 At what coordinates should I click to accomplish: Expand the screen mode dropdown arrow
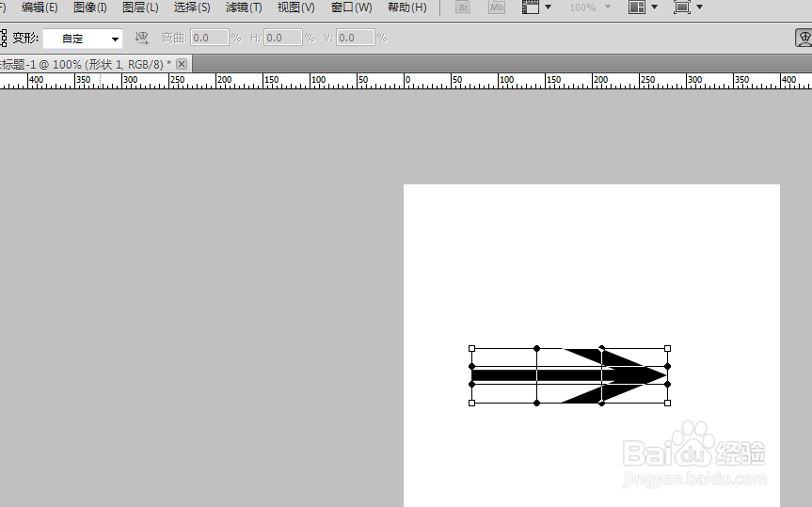(700, 8)
